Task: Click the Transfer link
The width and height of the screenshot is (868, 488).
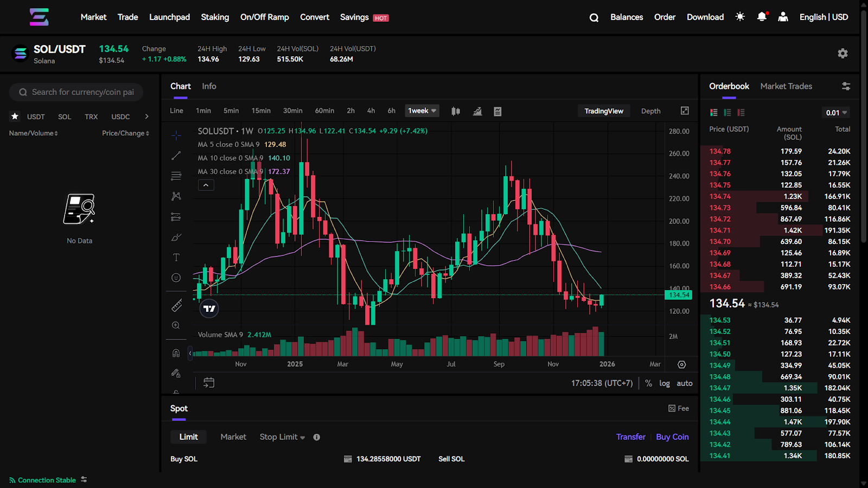Action: coord(630,437)
